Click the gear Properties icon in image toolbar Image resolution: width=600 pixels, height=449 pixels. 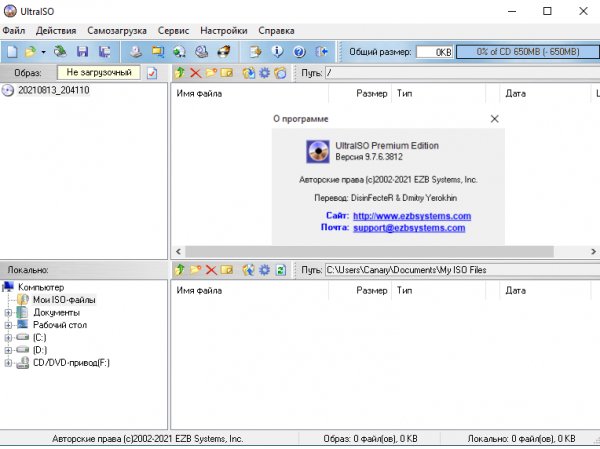pos(264,72)
